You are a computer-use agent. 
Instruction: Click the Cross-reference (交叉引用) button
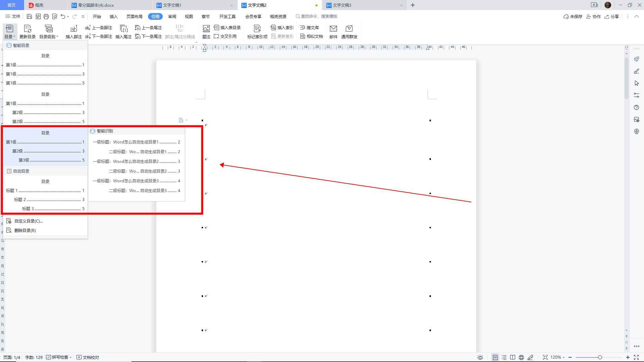pos(225,37)
